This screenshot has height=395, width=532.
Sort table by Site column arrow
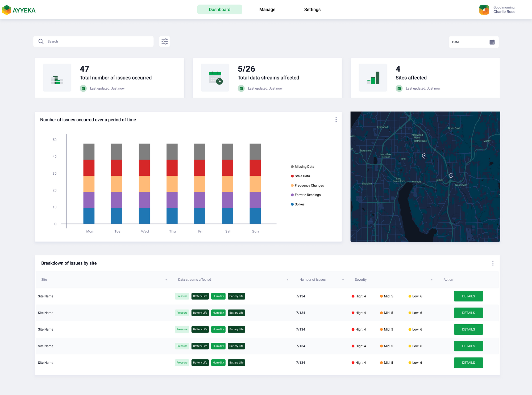166,280
